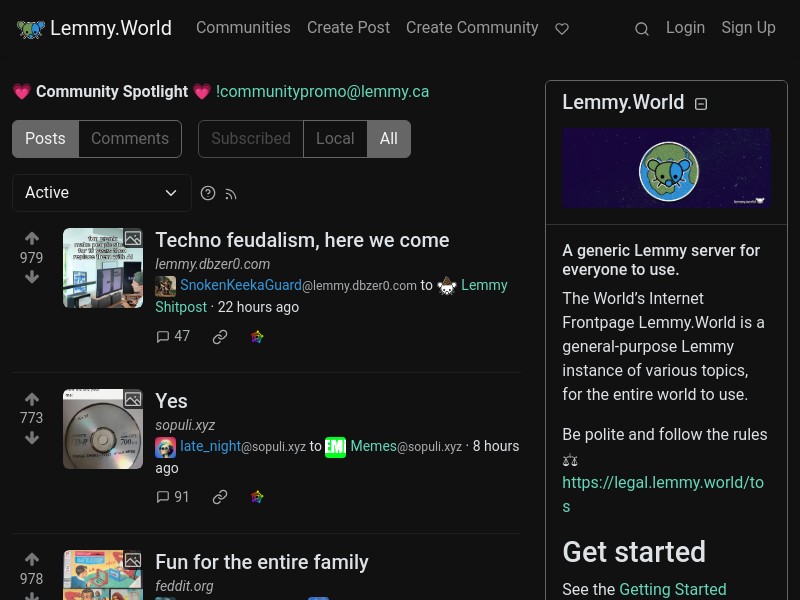Screen dimensions: 800x600
Task: Open search with magnifier icon
Action: tap(642, 29)
